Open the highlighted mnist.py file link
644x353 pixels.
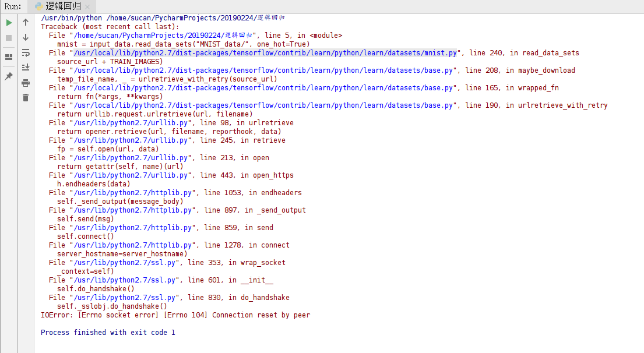265,53
